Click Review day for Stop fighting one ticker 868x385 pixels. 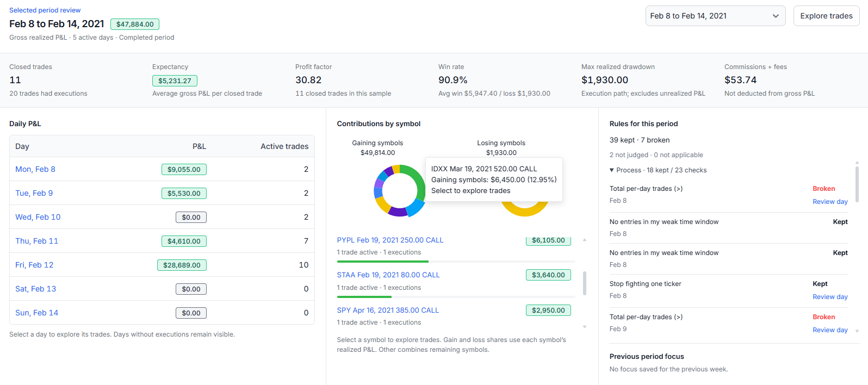click(830, 297)
